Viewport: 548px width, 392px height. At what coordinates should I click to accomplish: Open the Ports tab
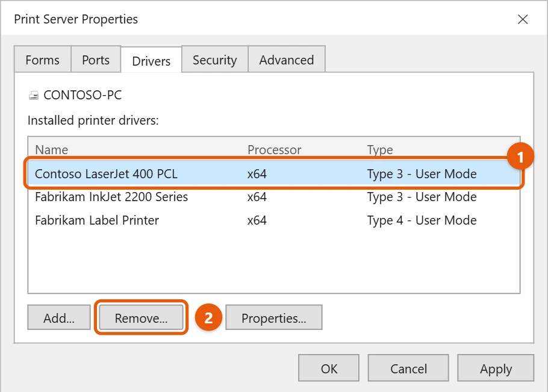click(x=96, y=60)
